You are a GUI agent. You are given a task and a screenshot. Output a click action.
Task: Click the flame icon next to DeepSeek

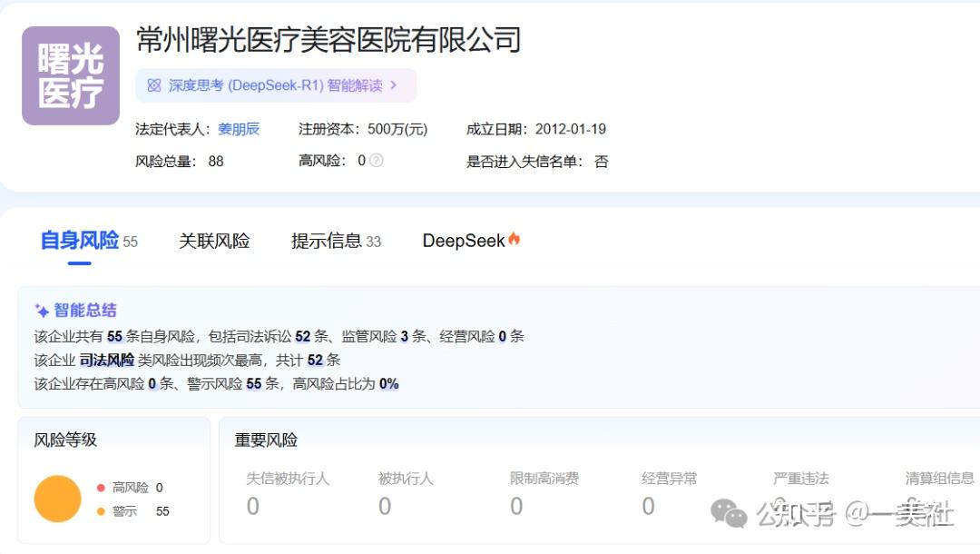(x=514, y=239)
